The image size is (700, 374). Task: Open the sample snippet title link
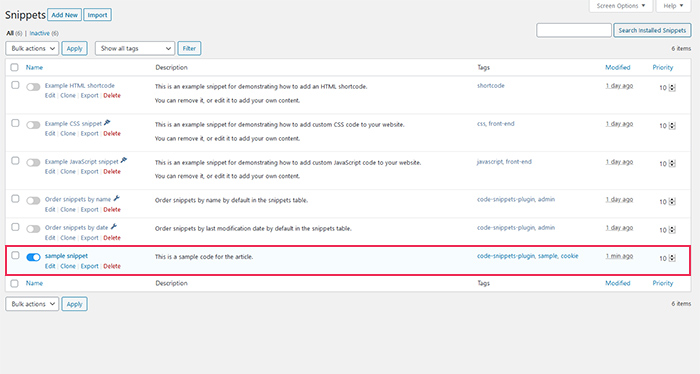(x=66, y=256)
